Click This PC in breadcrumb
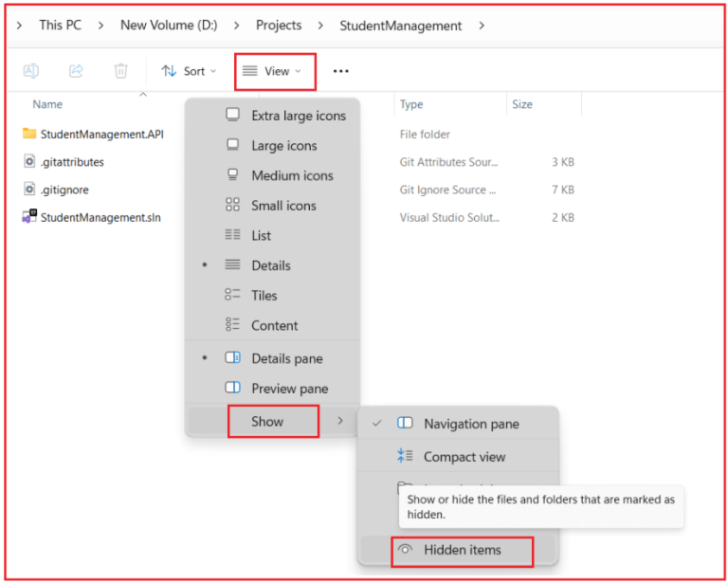Viewport: 728px width, 582px height. click(60, 25)
